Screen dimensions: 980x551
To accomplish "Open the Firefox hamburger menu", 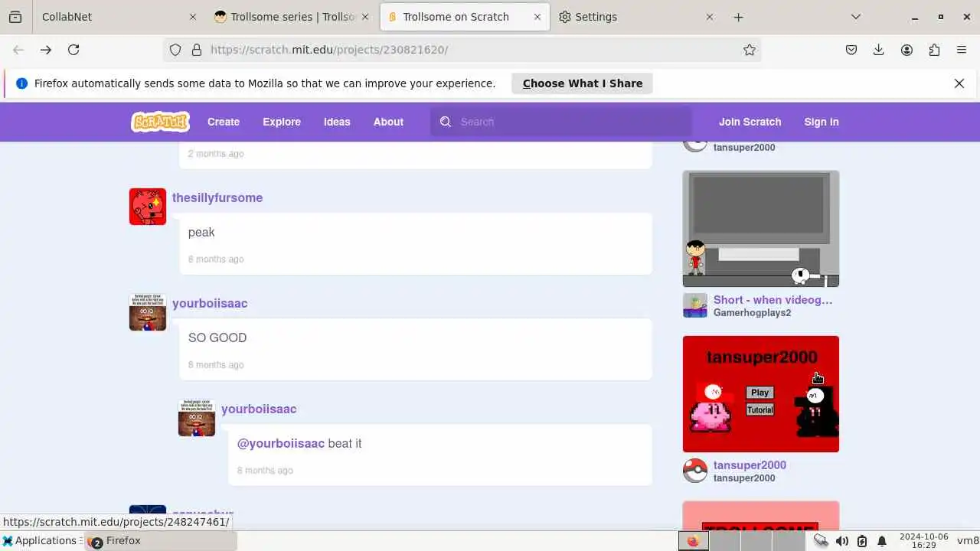I will [x=962, y=50].
